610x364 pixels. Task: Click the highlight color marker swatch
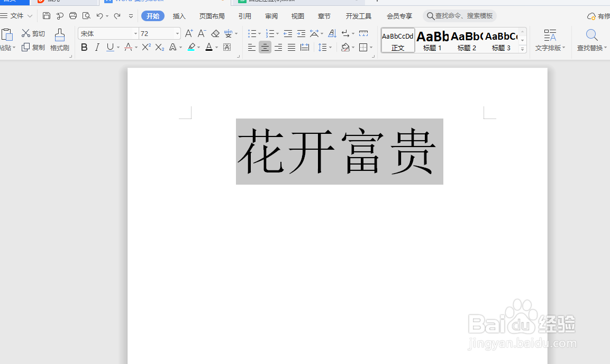191,48
